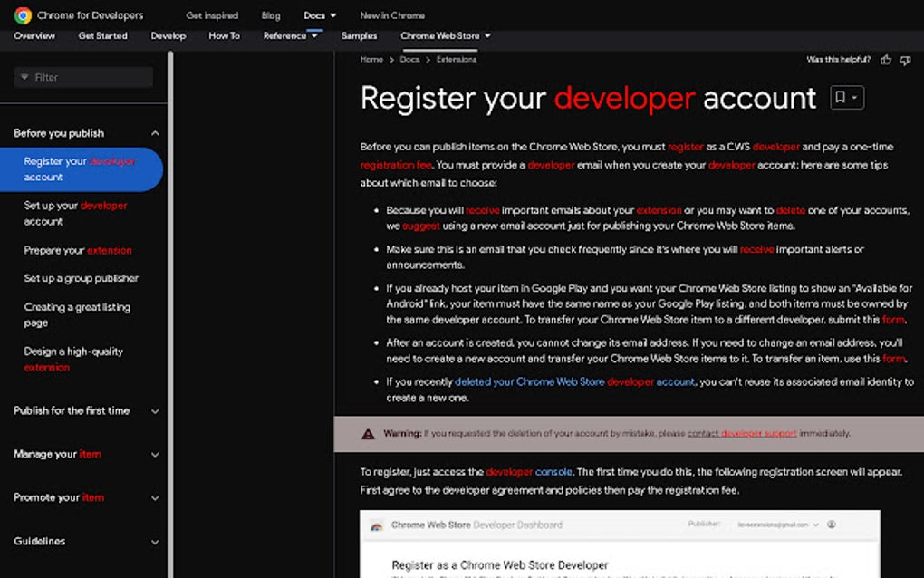Click the warning triangle icon
The image size is (924, 578).
[368, 434]
